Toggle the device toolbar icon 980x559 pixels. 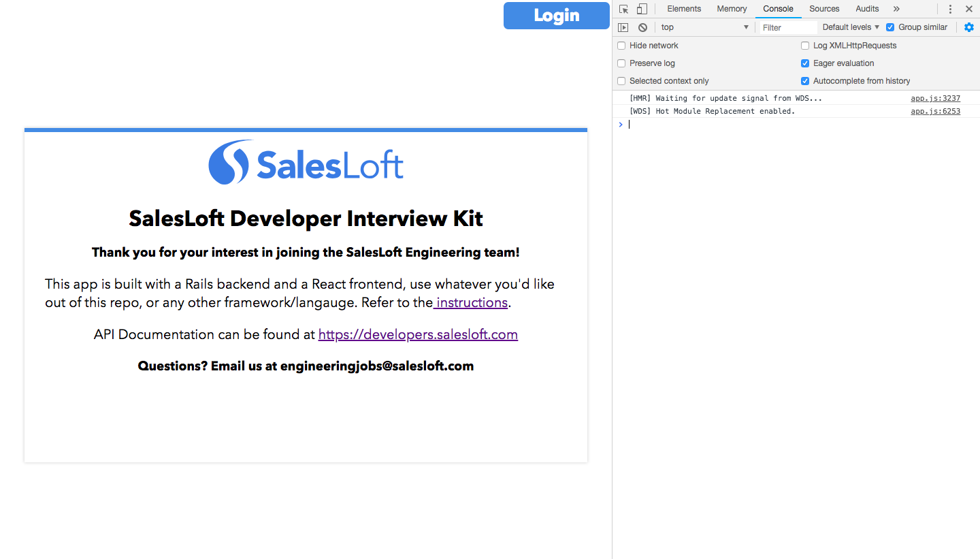(642, 9)
